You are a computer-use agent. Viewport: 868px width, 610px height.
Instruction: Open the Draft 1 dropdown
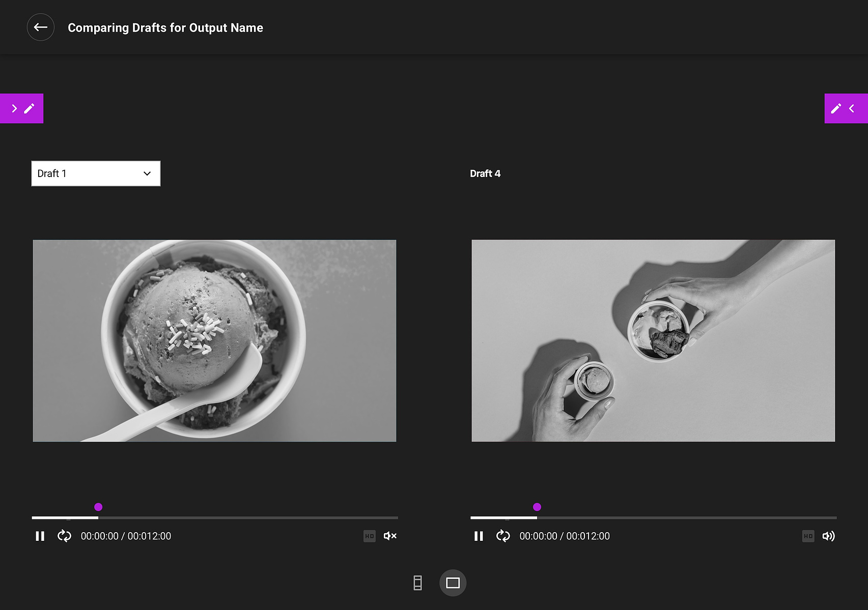96,173
